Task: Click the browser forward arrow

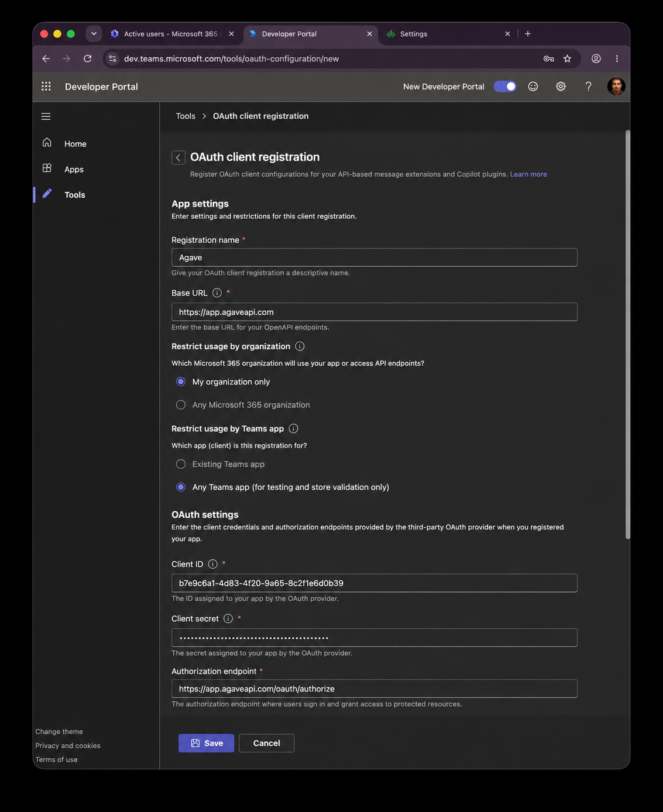Action: [x=67, y=59]
